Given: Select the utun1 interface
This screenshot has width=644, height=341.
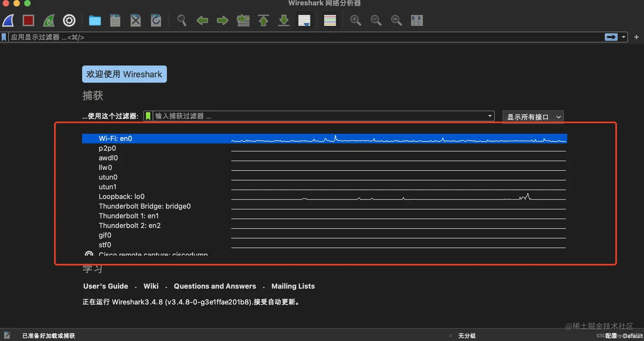Looking at the screenshot, I should (x=325, y=187).
